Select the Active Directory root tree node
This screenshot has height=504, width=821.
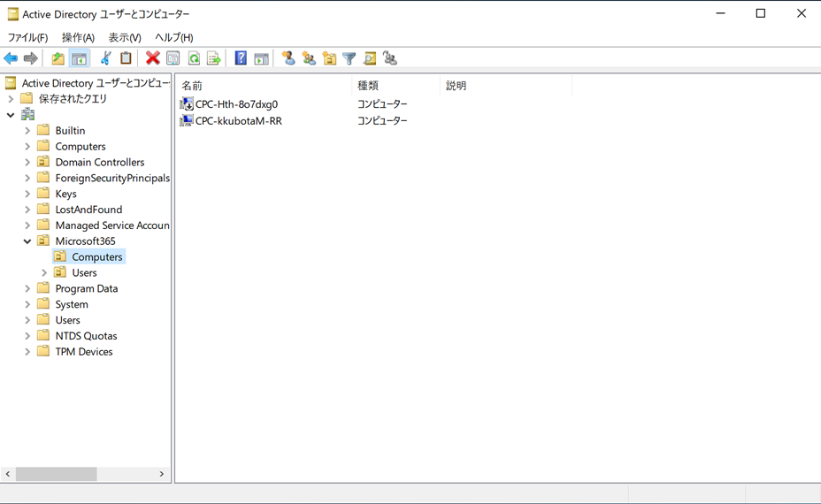(96, 83)
